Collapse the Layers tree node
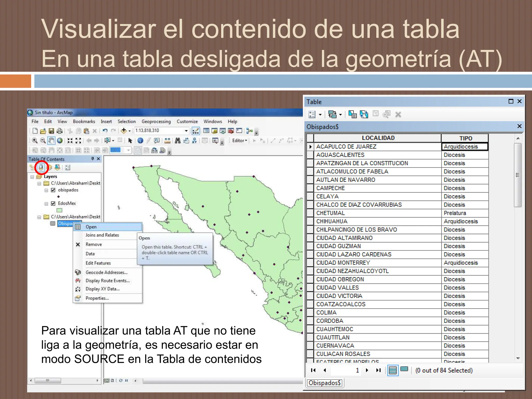This screenshot has width=532, height=399. click(32, 177)
